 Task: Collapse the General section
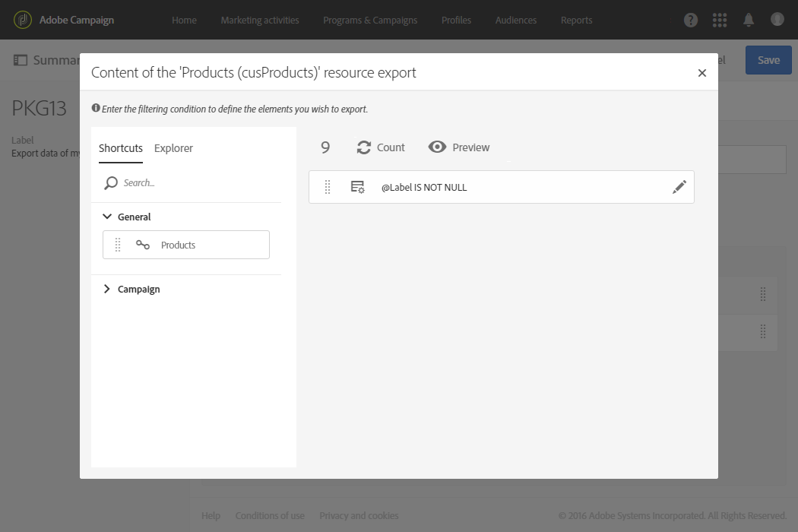(x=107, y=217)
